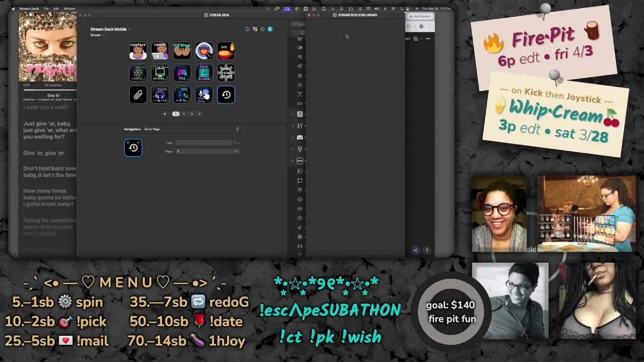This screenshot has height=362, width=644.
Task: Select the xC table atom key
Action: pos(138,73)
